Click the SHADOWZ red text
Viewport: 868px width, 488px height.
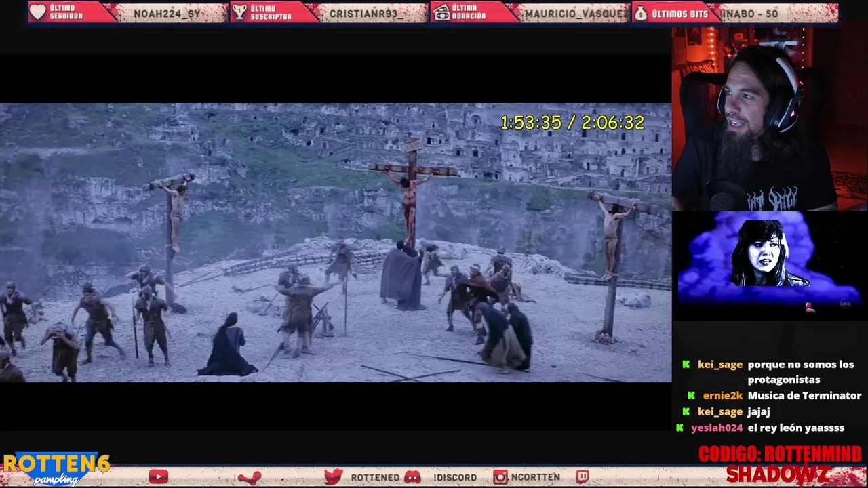coord(778,474)
